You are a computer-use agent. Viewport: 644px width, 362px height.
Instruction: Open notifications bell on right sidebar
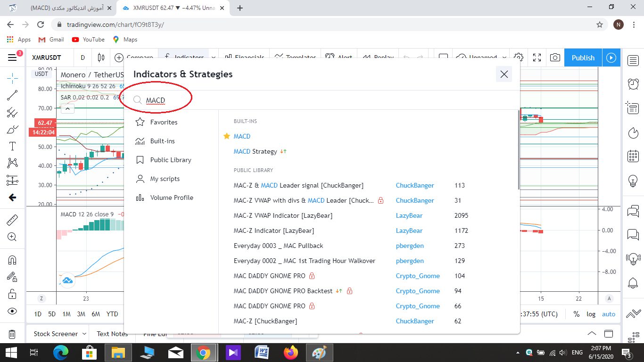633,283
